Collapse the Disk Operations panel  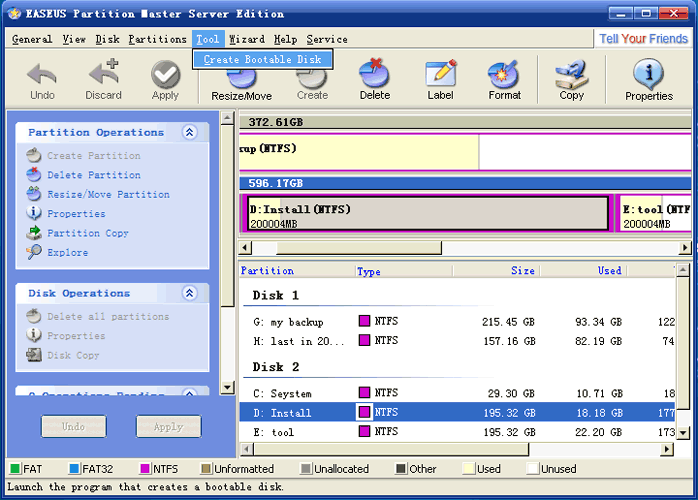[190, 293]
